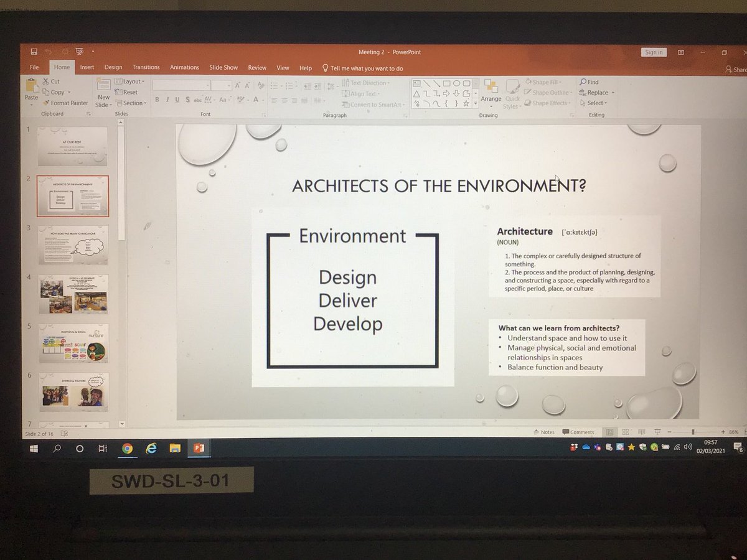Select the Format Painter tool

[65, 103]
